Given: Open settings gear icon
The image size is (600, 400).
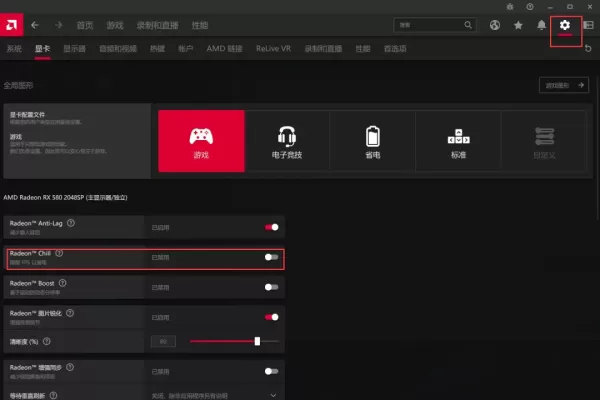Looking at the screenshot, I should click(565, 25).
